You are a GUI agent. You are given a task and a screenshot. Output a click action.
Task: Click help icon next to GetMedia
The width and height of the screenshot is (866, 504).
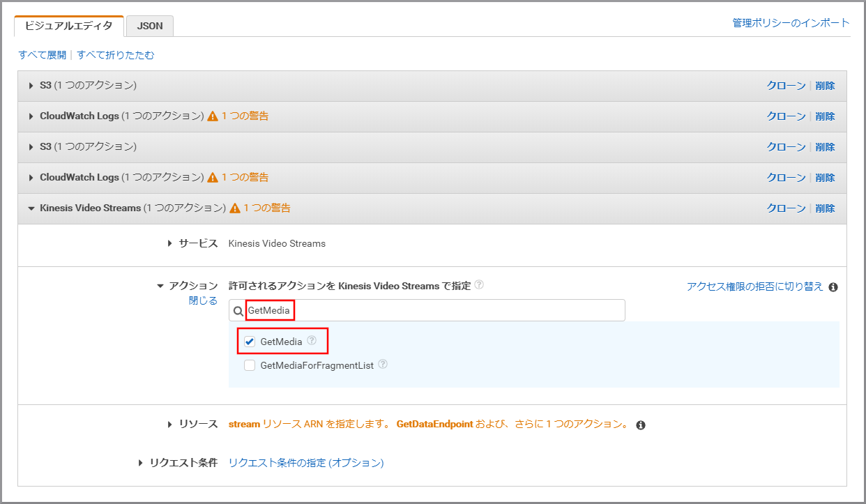(x=312, y=341)
